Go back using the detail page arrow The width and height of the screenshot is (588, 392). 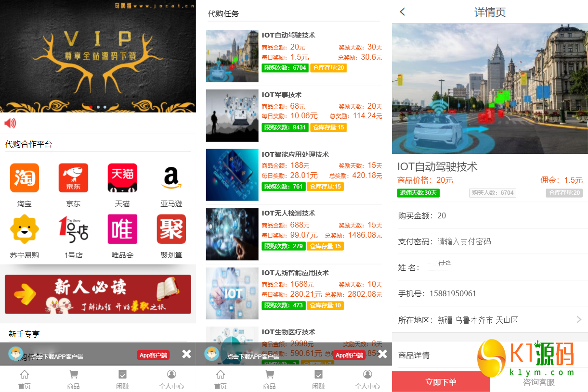click(x=403, y=12)
